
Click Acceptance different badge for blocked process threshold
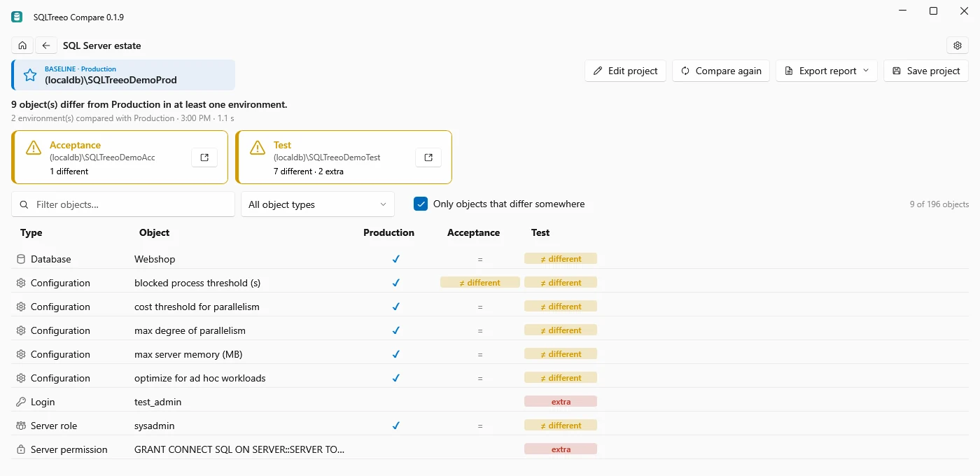tap(480, 283)
